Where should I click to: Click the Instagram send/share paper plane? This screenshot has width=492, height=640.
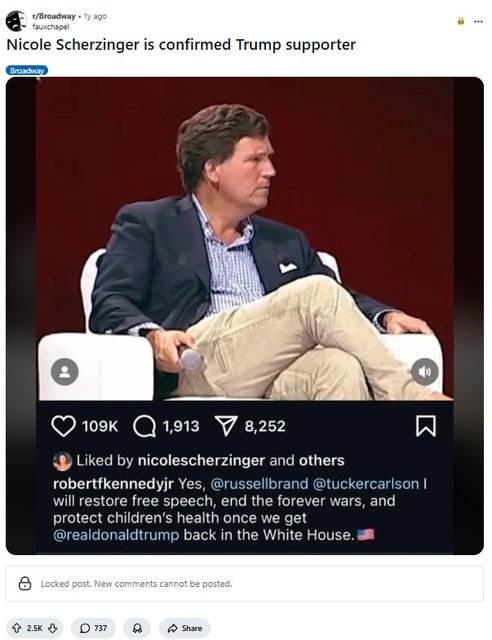(226, 426)
